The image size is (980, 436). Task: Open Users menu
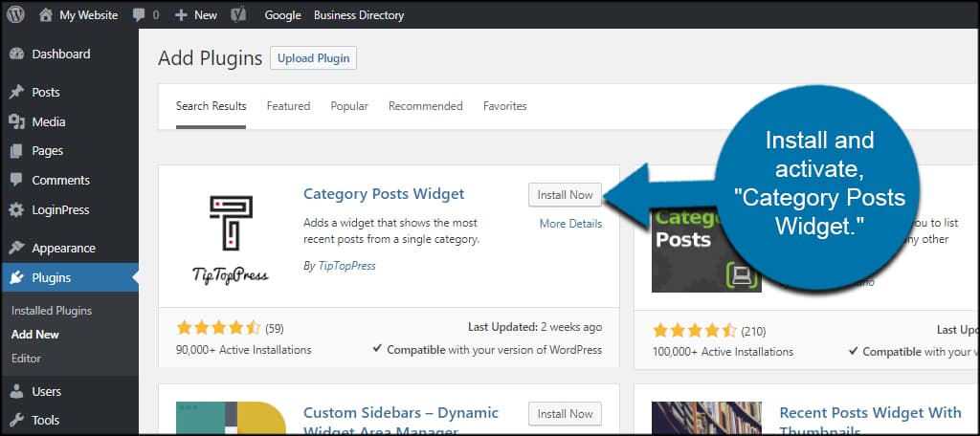click(x=47, y=392)
